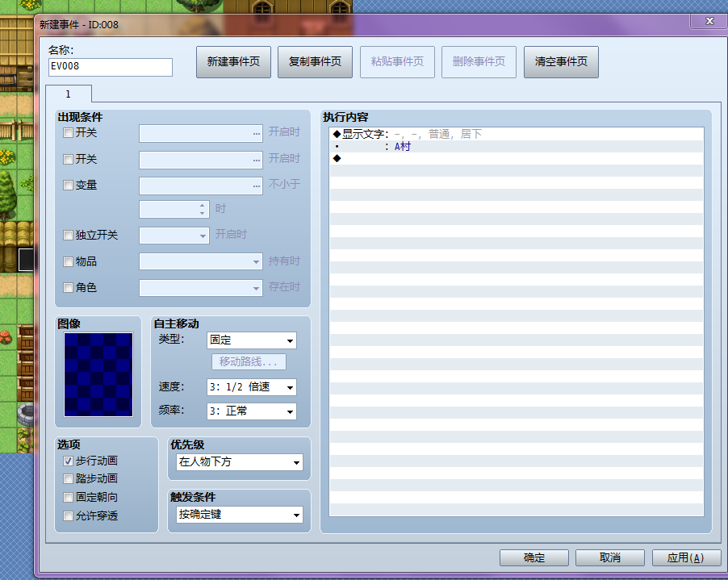Image resolution: width=728 pixels, height=580 pixels.
Task: Select the A村 text line
Action: click(x=517, y=146)
